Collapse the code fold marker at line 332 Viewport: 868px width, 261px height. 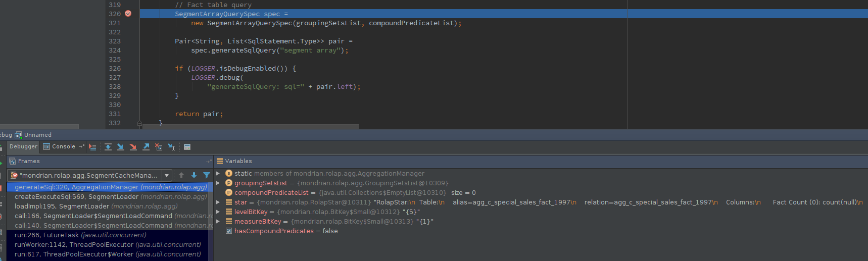(x=140, y=123)
